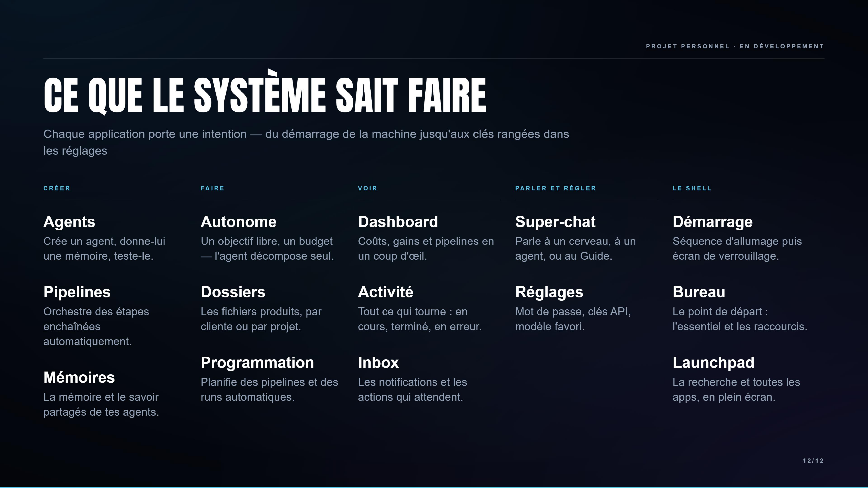
Task: Click the 'Bureau' heading
Action: click(699, 292)
